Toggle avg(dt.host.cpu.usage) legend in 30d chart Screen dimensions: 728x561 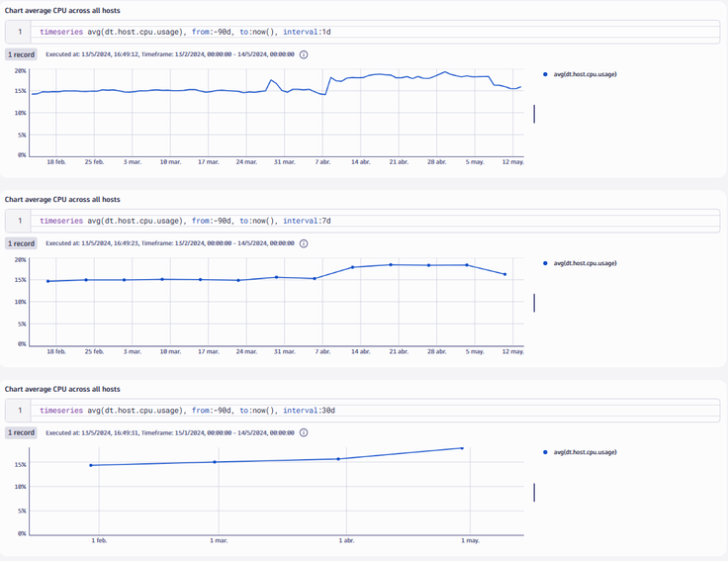(x=585, y=452)
